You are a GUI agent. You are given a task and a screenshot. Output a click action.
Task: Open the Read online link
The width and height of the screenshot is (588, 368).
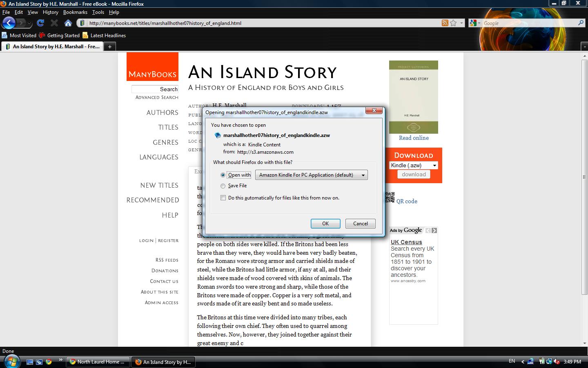pyautogui.click(x=414, y=138)
